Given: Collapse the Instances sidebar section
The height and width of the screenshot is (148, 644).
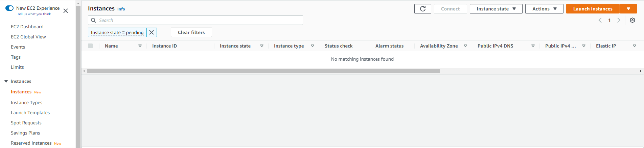Looking at the screenshot, I should click(x=6, y=81).
